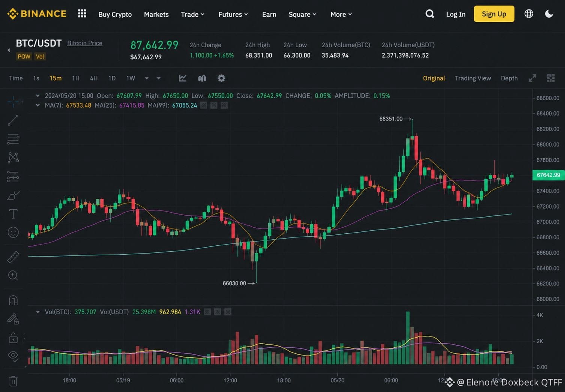Viewport: 565px width, 392px height.
Task: Select the Time chart mode
Action: [x=16, y=78]
